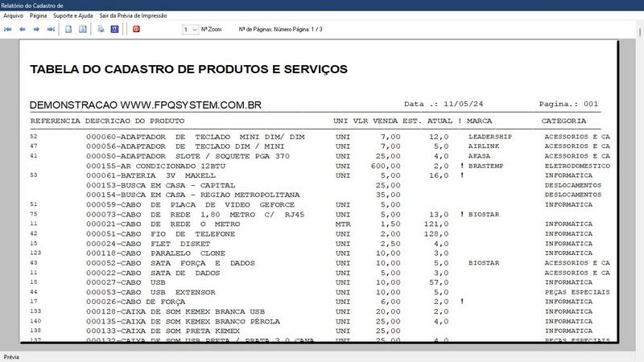Click the previous page arrow
The height and width of the screenshot is (362, 644).
click(23, 29)
